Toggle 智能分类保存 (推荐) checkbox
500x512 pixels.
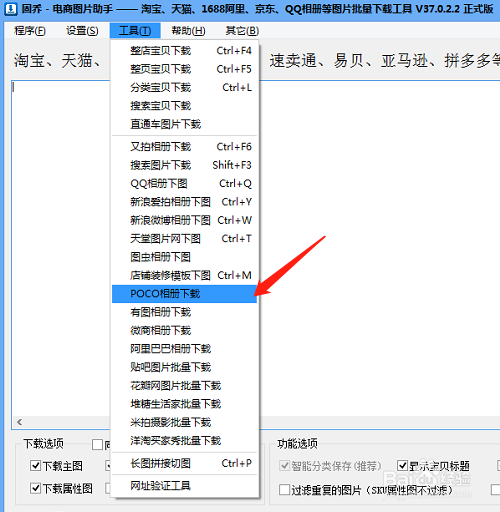pos(284,465)
